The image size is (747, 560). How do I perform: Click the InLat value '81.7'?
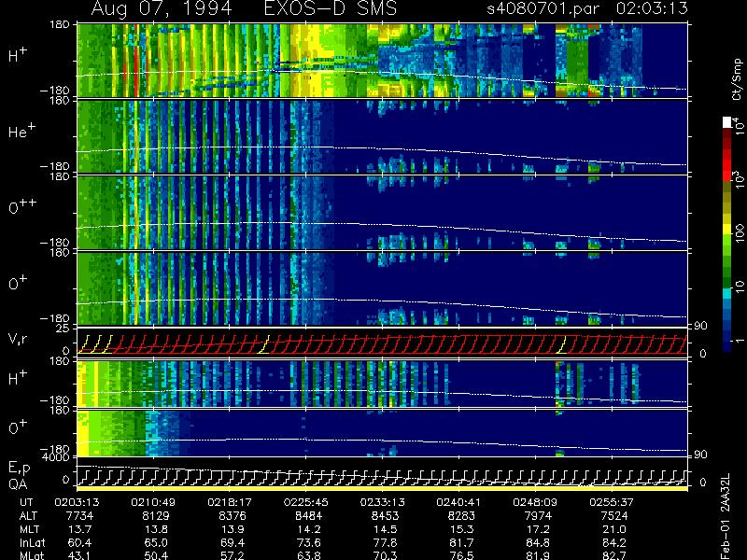click(x=461, y=542)
